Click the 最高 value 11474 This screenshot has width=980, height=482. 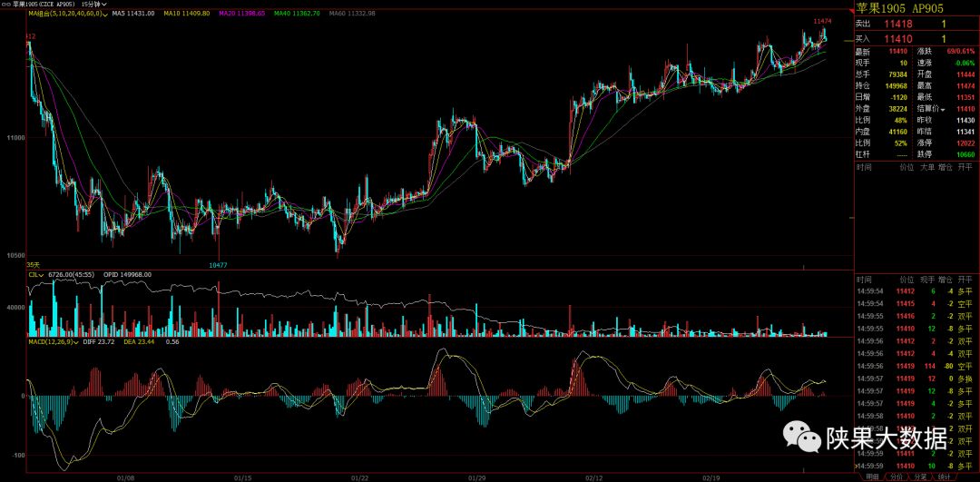pyautogui.click(x=965, y=85)
